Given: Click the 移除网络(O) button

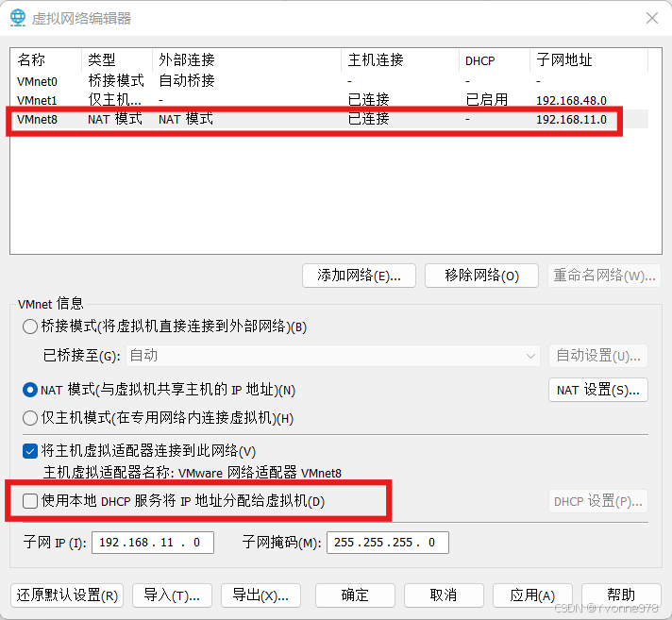Looking at the screenshot, I should (481, 276).
